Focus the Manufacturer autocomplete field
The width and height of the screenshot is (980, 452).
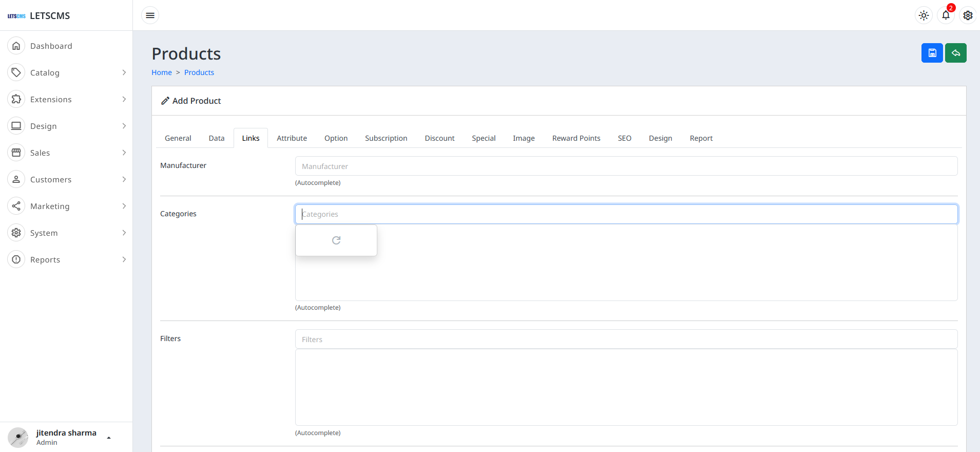(x=626, y=166)
